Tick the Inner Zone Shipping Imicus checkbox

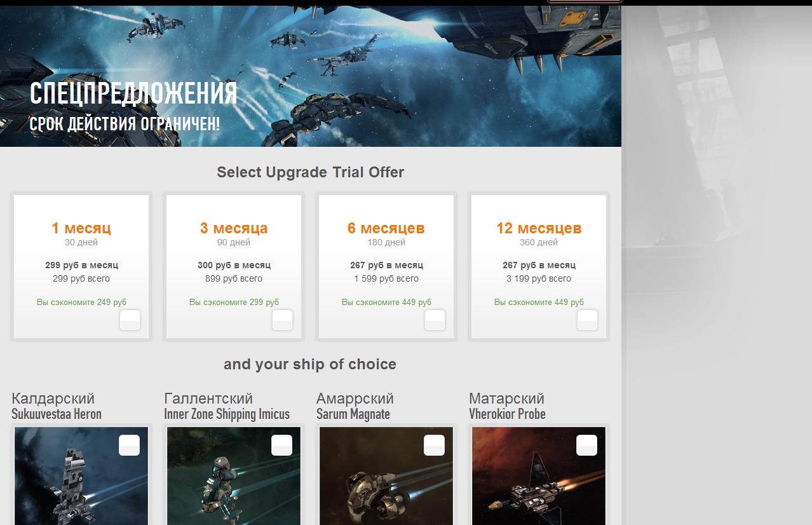coord(281,446)
